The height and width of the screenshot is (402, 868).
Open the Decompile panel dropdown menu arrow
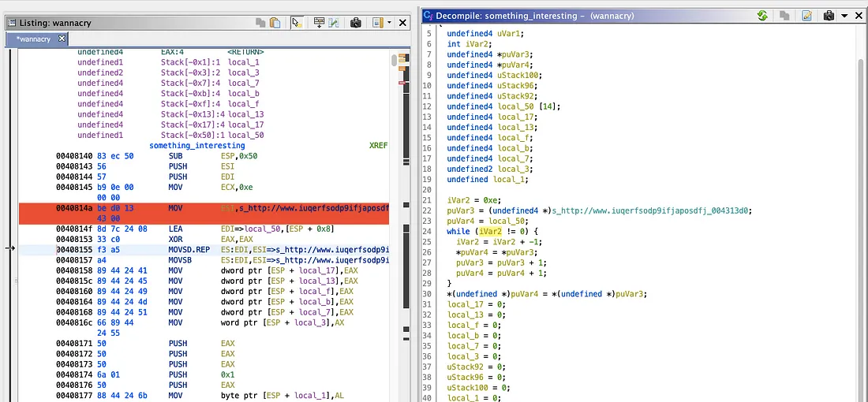[x=844, y=16]
